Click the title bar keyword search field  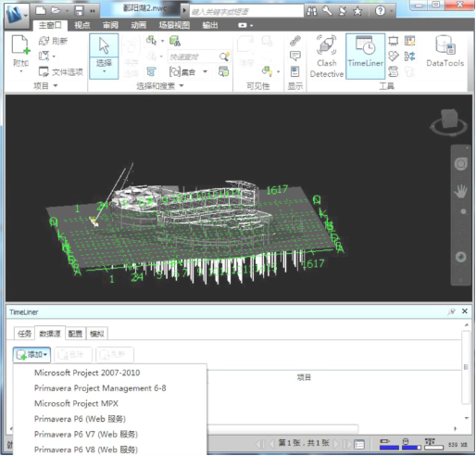246,12
